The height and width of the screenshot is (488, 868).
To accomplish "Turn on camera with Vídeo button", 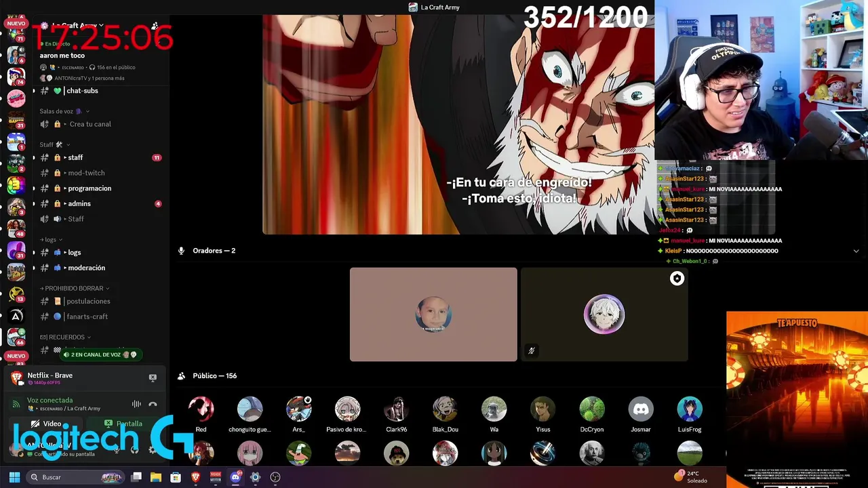I will [46, 424].
